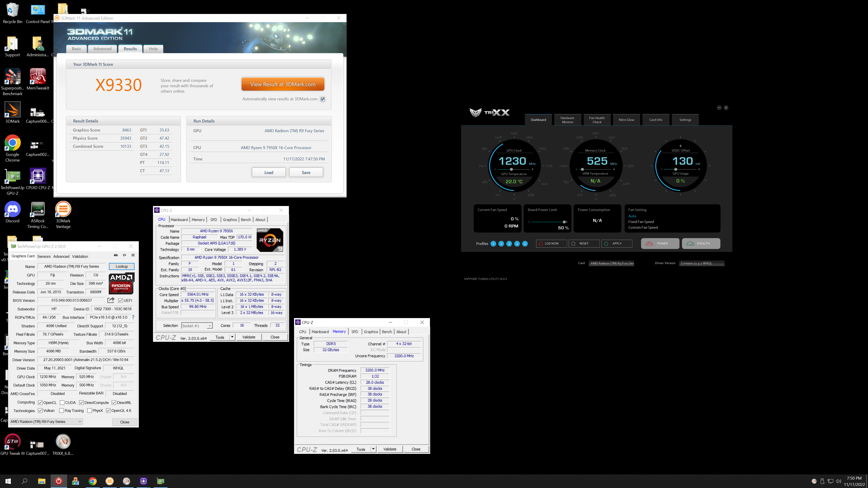Image resolution: width=868 pixels, height=488 pixels.
Task: Switch to the Advanced tab in 3DMark 11
Action: coord(102,49)
